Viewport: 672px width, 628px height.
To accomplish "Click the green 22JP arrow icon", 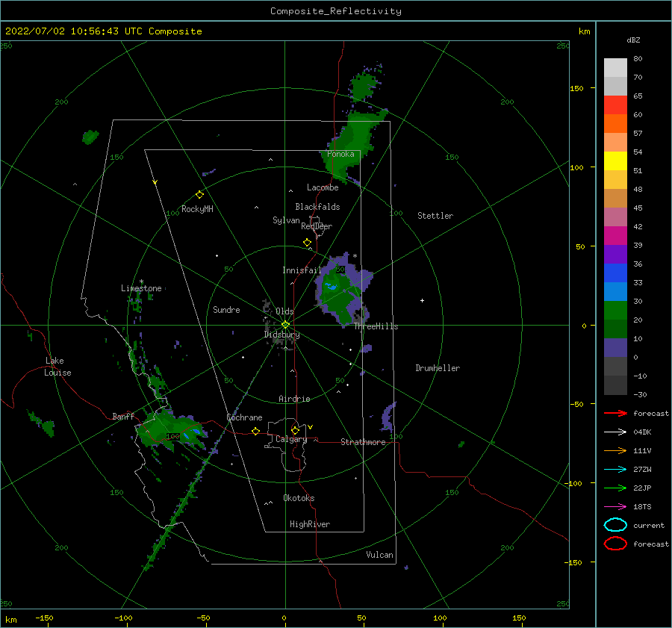I will [615, 488].
